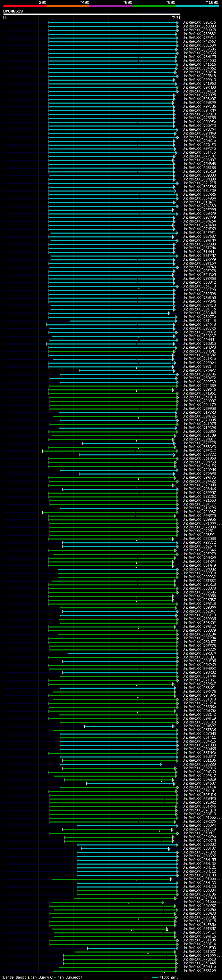The image size is (222, 980).
Task: Click the red 20% identity legend color
Action: [25, 6]
